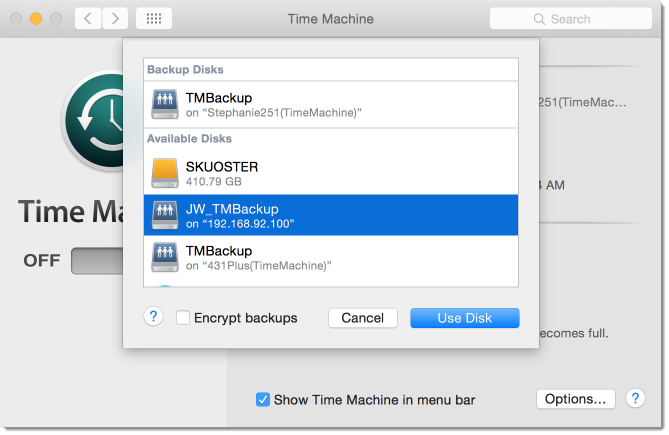This screenshot has height=435, width=669.
Task: Select JW_TMBackup on 192.168.92.100
Action: 330,216
